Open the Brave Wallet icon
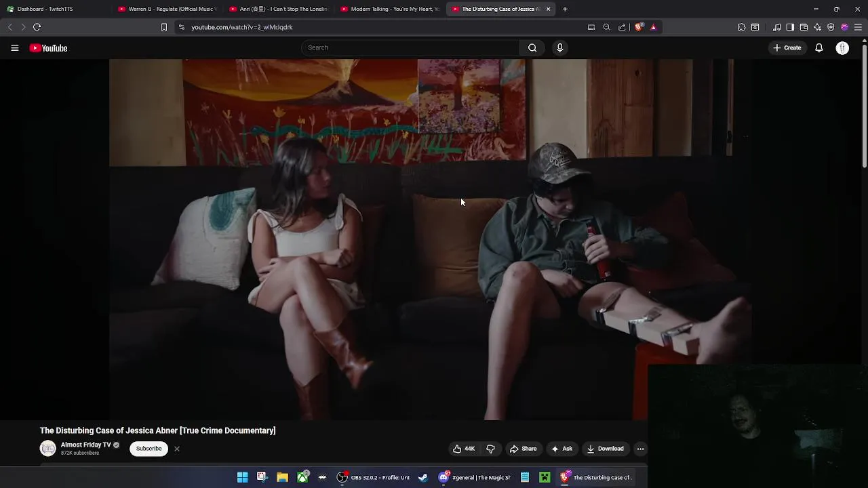Viewport: 868px width, 488px height. click(804, 27)
